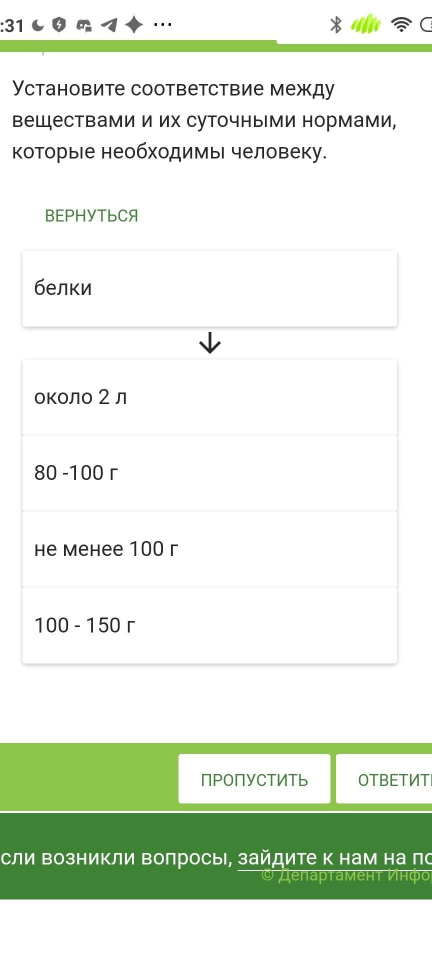Viewport: 432px width, 980px height.
Task: Tap the four-point sparkle notification icon
Action: (x=134, y=24)
